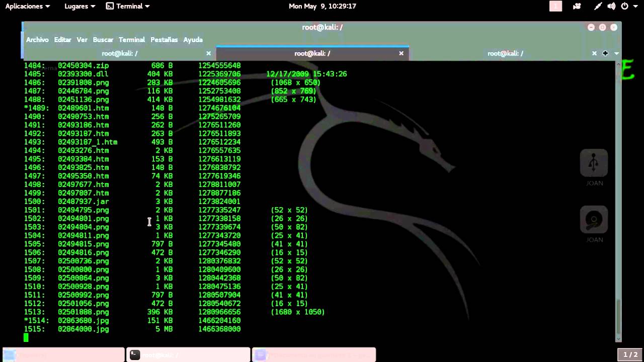Open the Terminal menu in menu bar

click(x=132, y=40)
